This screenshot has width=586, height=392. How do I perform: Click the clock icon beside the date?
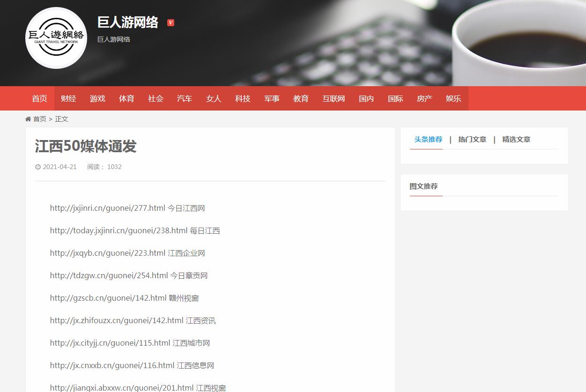point(37,167)
